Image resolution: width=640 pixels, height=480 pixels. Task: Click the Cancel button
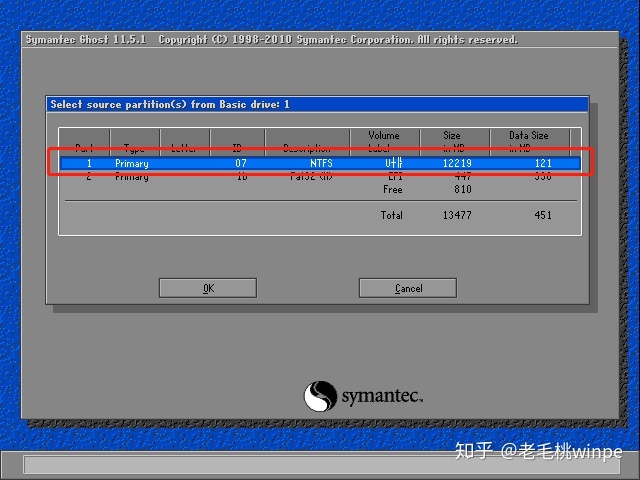coord(408,288)
